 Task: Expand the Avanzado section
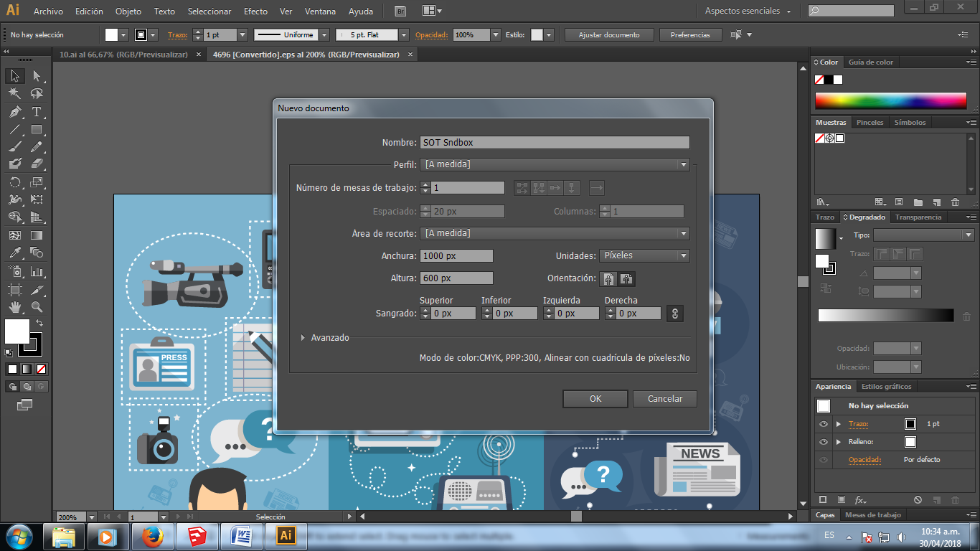303,337
